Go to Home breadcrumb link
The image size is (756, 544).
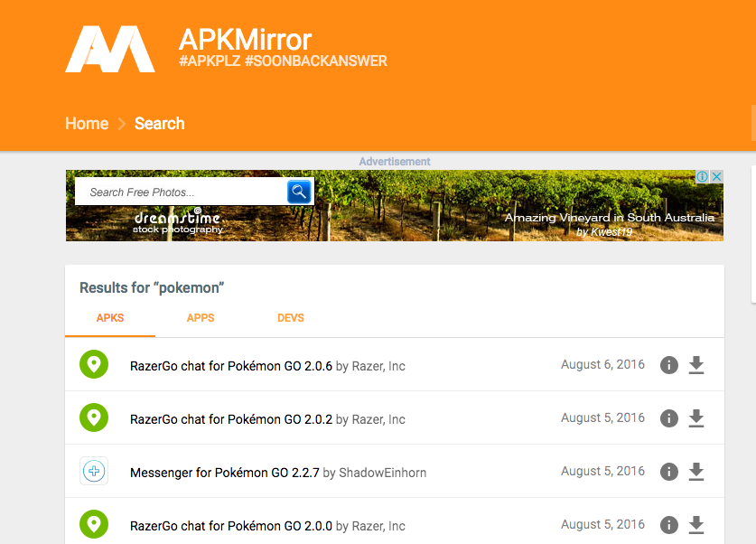(87, 124)
